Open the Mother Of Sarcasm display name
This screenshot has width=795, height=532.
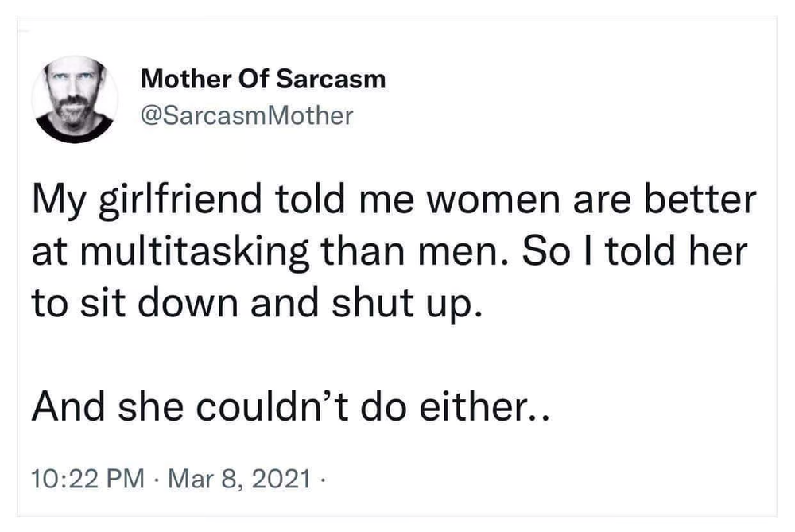[x=262, y=80]
